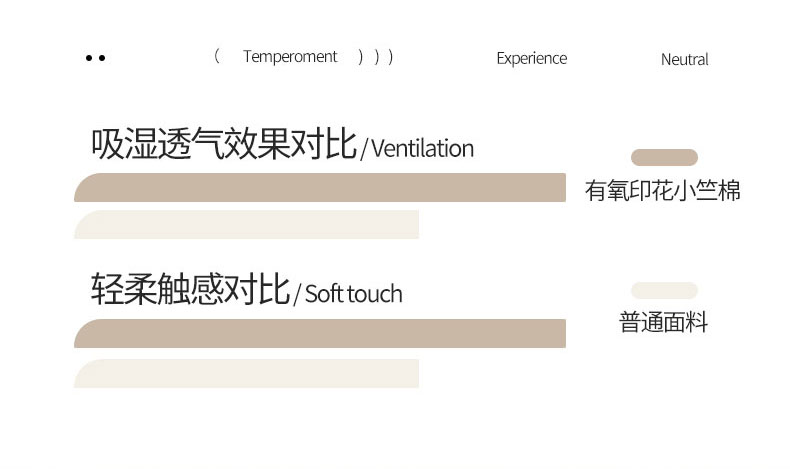Pick the cream legend swatch

[x=664, y=290]
